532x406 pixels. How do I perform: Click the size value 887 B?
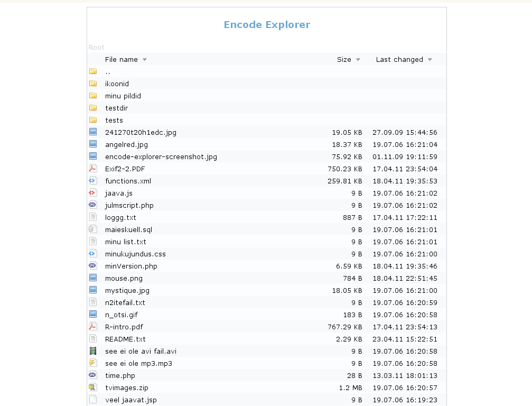coord(352,218)
